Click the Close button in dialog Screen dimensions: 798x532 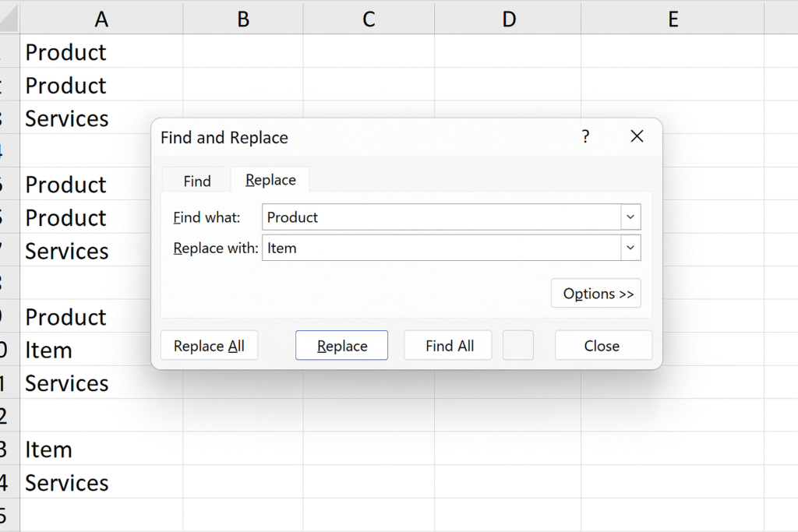(602, 346)
